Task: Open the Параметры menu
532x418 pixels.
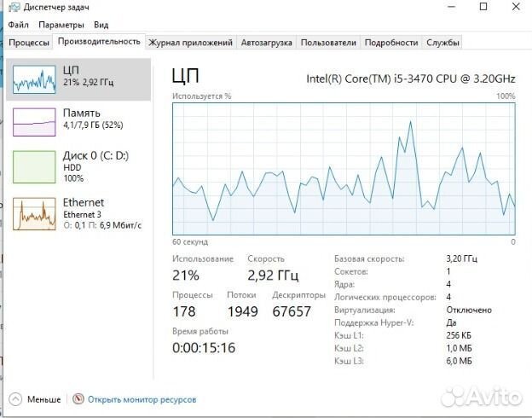Action: pyautogui.click(x=61, y=25)
